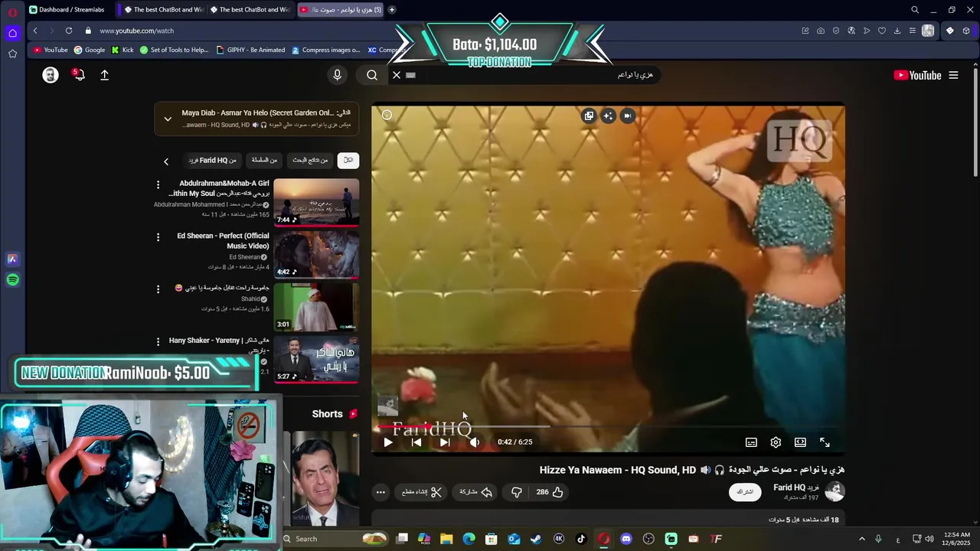Clear the YouTube search field
Viewport: 980px width, 551px height.
click(397, 75)
